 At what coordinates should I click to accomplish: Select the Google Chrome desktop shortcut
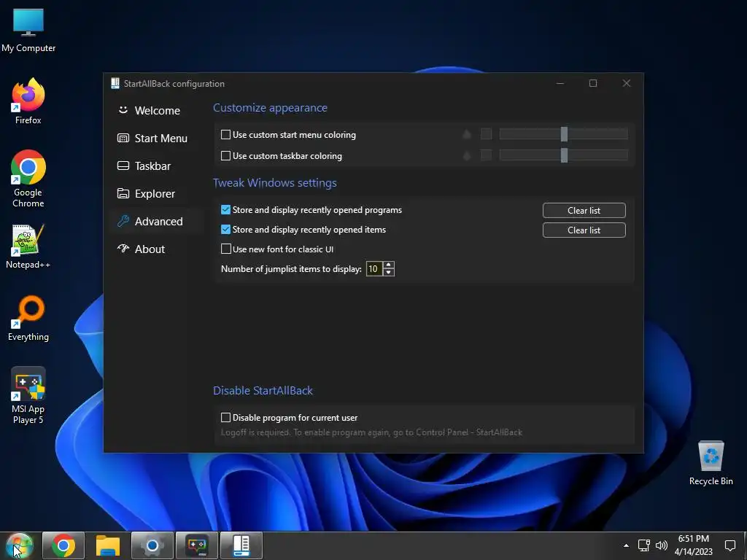pos(28,179)
